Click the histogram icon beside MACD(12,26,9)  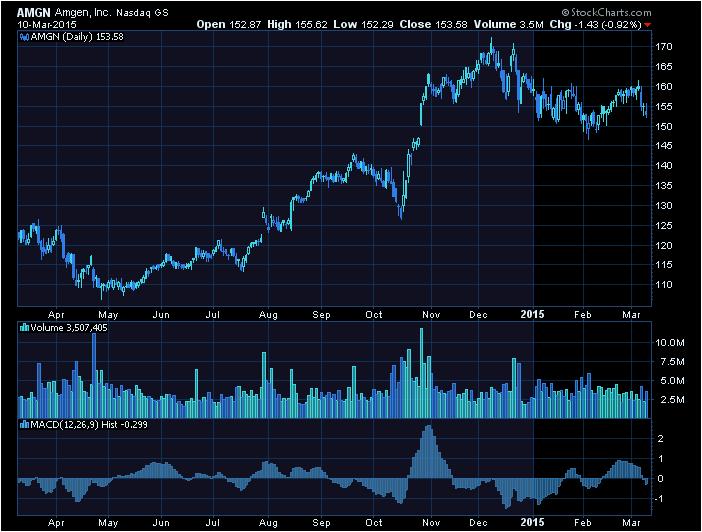24,425
